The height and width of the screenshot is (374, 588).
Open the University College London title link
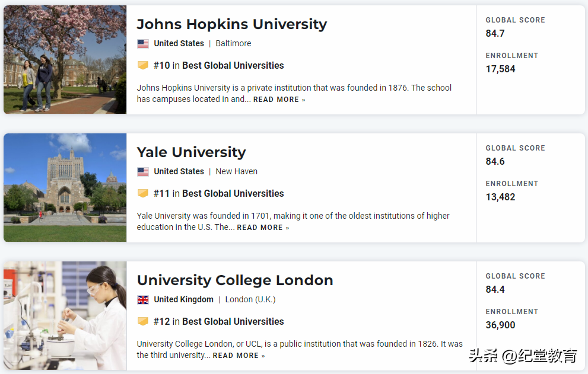pos(235,280)
